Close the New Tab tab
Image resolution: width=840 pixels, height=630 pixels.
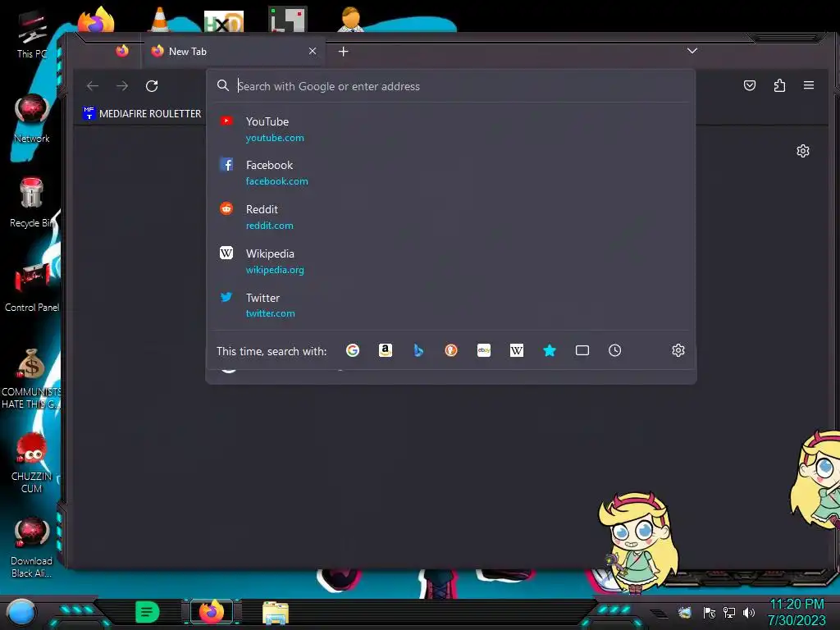pos(313,51)
